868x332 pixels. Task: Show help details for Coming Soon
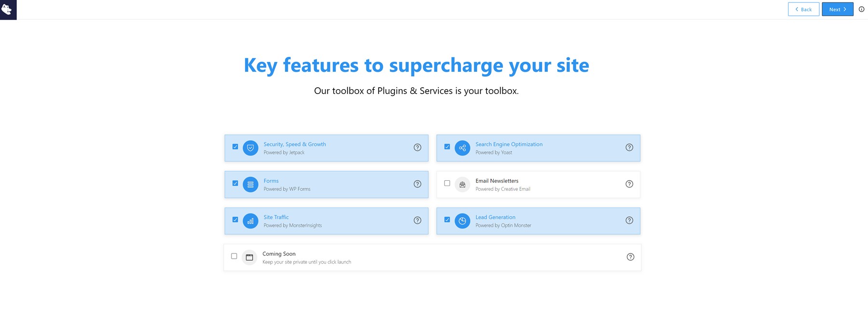tap(630, 257)
